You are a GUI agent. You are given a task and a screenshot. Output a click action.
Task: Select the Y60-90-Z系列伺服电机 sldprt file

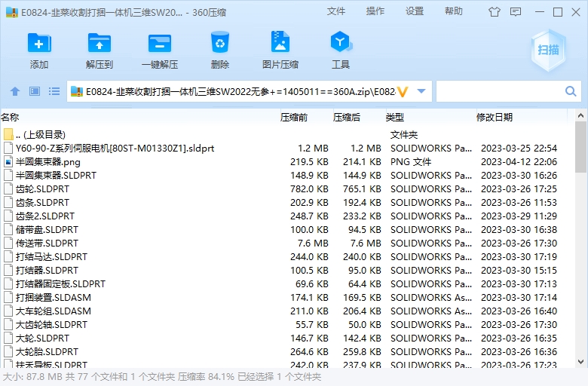(x=287, y=149)
